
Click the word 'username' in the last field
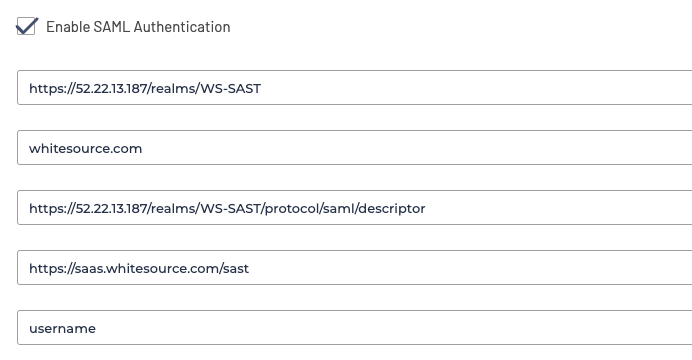pos(62,329)
